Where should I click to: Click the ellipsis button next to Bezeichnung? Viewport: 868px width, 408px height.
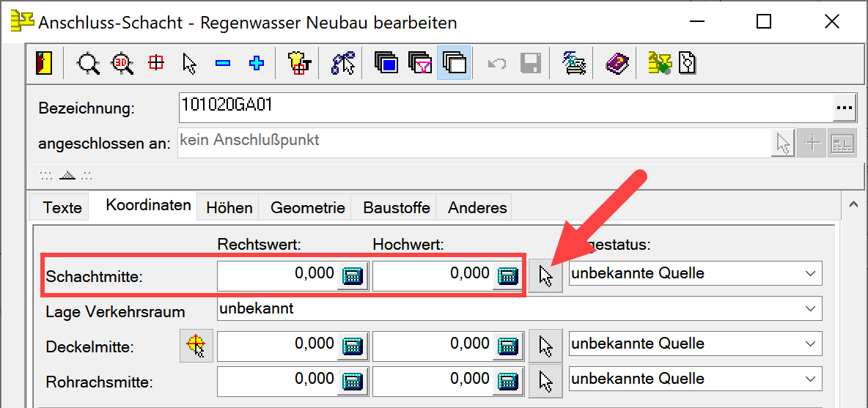(844, 108)
